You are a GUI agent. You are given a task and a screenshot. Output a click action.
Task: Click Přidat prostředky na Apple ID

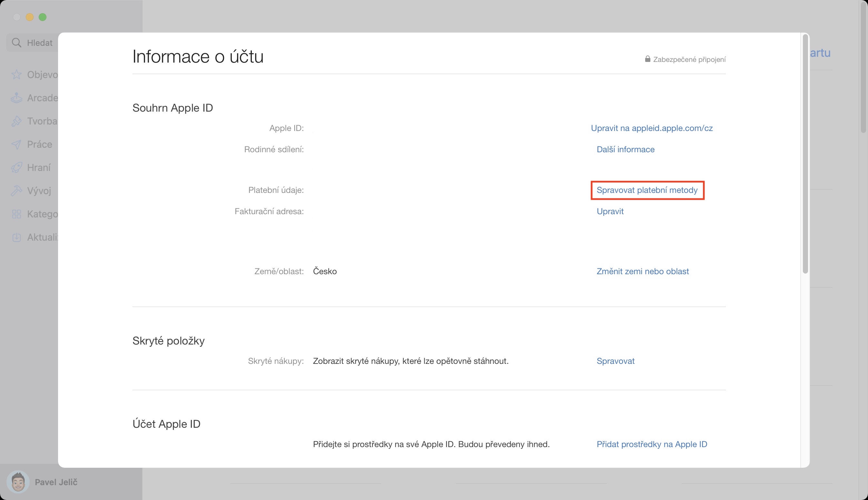point(651,444)
